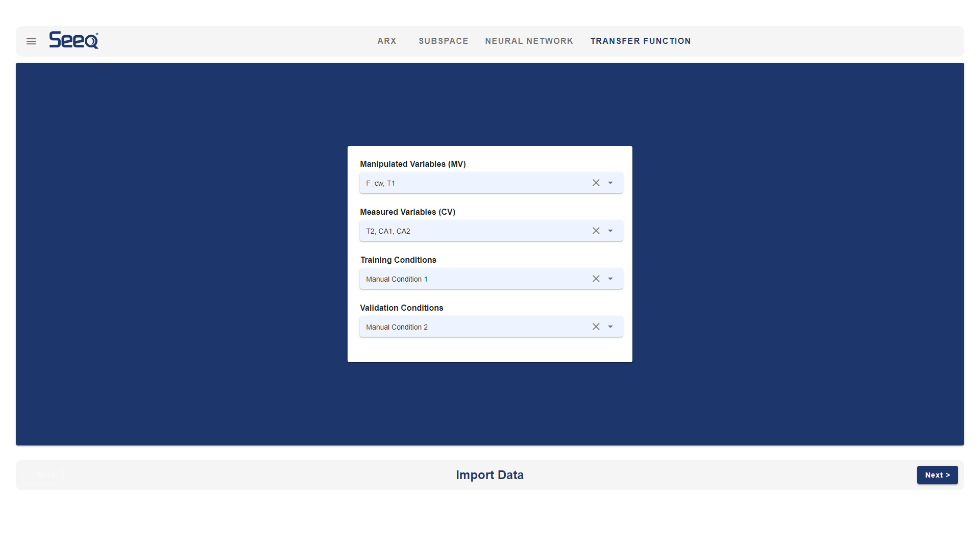The width and height of the screenshot is (980, 551).
Task: Expand Manipulated Variables dropdown arrow
Action: 610,183
